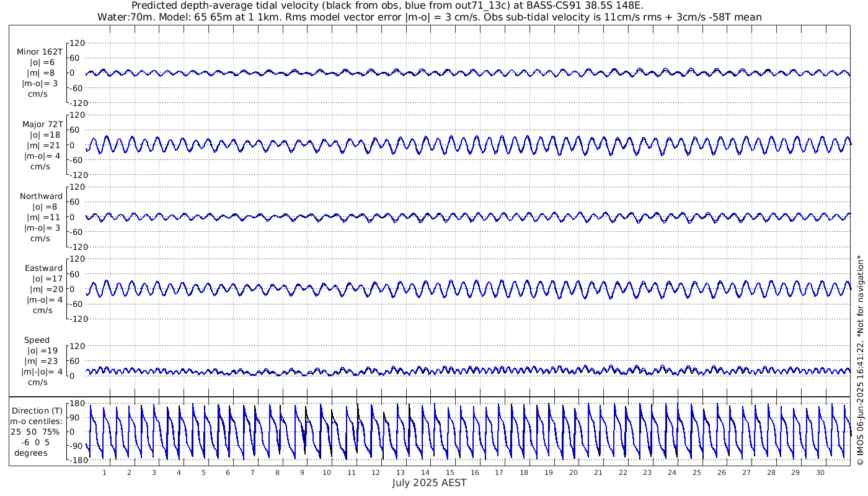Click the '25 50 75%' centile header
Image resolution: width=868 pixels, height=496 pixels.
coord(35,432)
